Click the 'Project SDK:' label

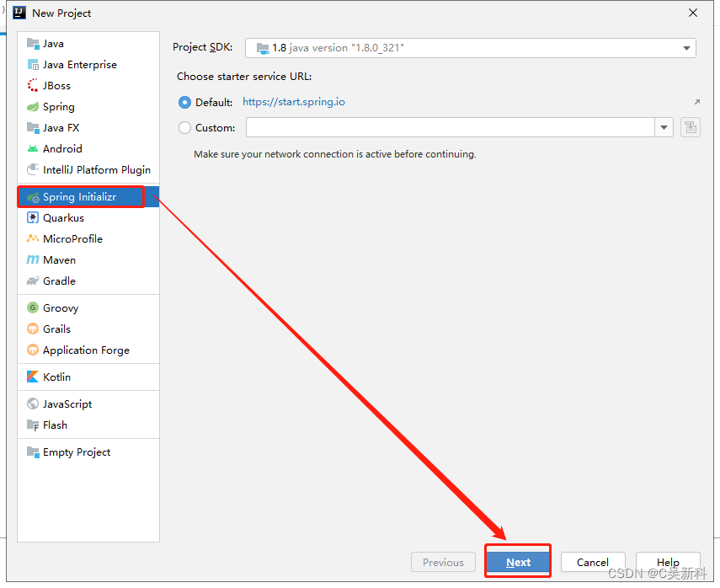[x=202, y=47]
